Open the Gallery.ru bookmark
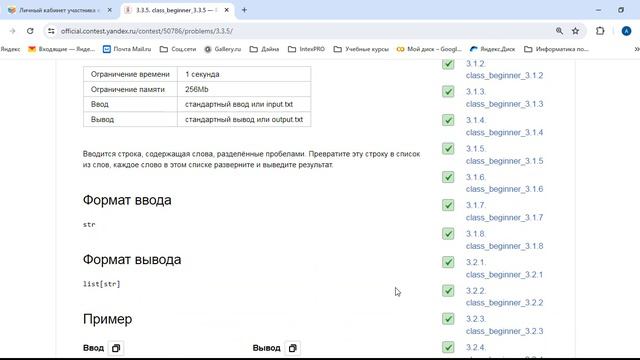The height and width of the screenshot is (360, 640). (x=222, y=49)
